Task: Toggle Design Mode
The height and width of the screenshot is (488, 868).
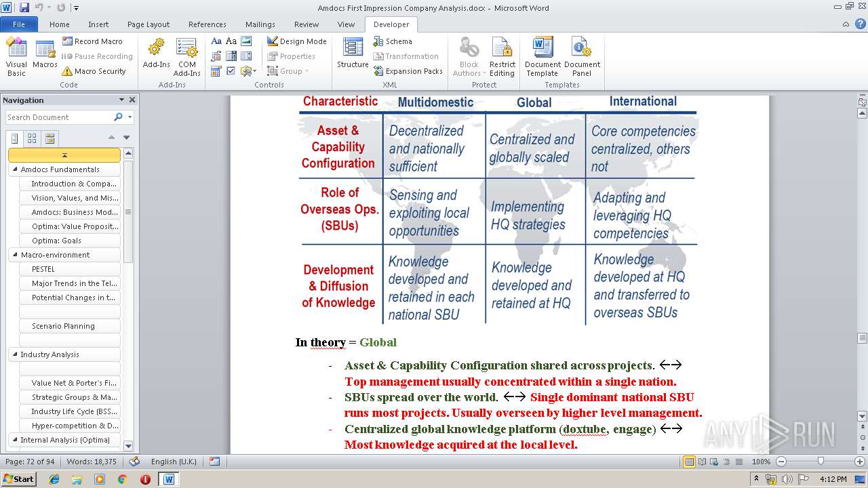Action: coord(296,41)
